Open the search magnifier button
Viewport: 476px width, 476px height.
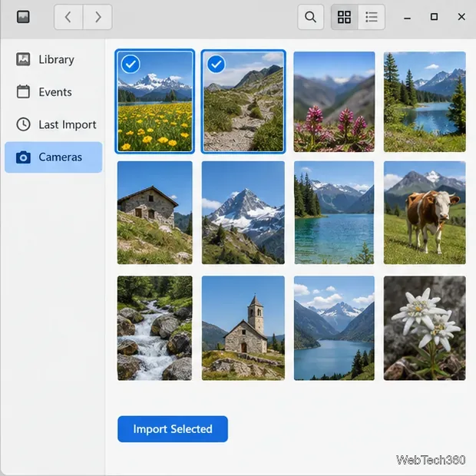tap(311, 17)
